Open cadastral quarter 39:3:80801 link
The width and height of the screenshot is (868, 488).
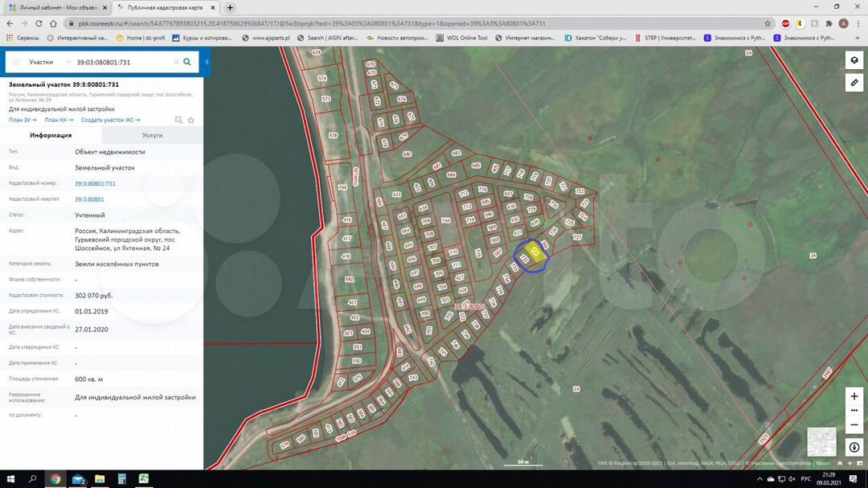[89, 199]
